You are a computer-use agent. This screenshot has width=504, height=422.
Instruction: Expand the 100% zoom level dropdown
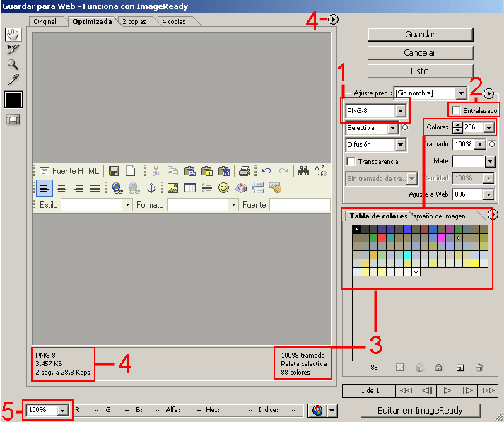tap(62, 410)
